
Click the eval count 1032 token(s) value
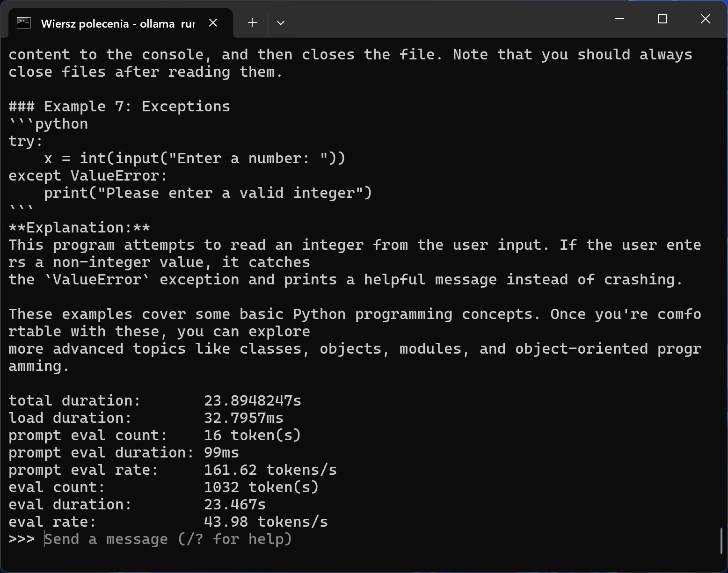(x=261, y=487)
